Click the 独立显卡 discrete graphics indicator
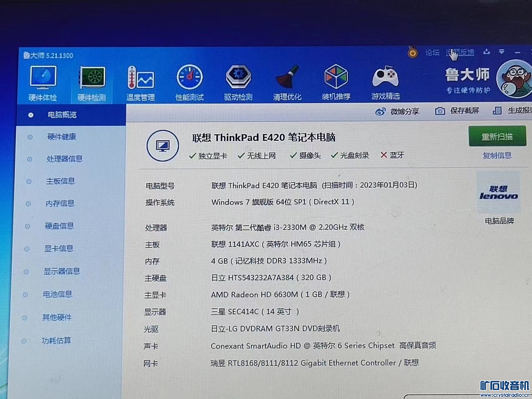Screen dimensions: 532x399 [x=208, y=156]
